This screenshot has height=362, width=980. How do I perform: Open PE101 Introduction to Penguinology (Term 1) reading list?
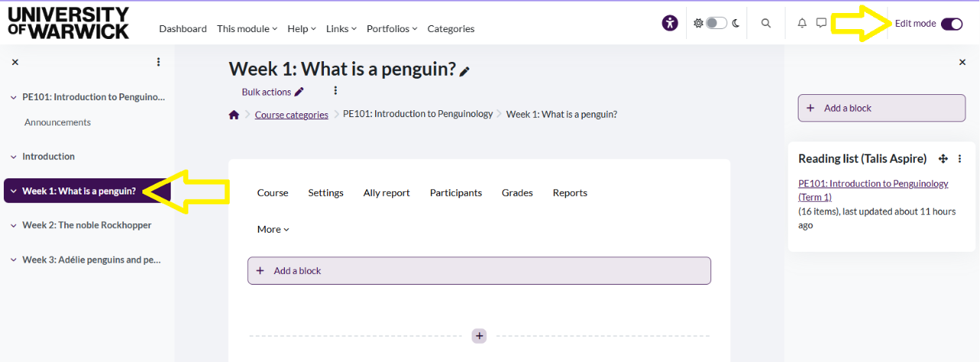point(874,190)
